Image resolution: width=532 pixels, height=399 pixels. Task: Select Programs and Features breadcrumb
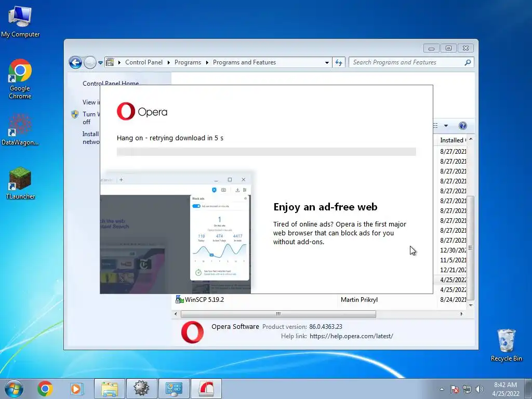(x=244, y=62)
